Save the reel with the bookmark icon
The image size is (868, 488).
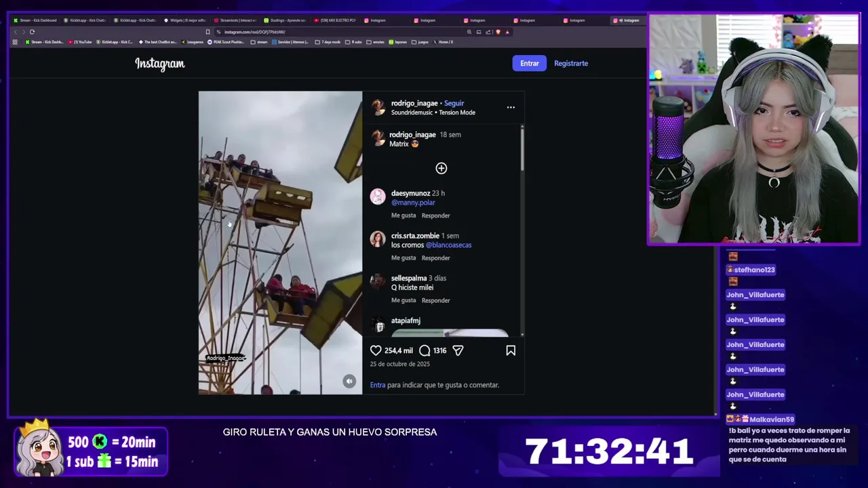point(511,350)
